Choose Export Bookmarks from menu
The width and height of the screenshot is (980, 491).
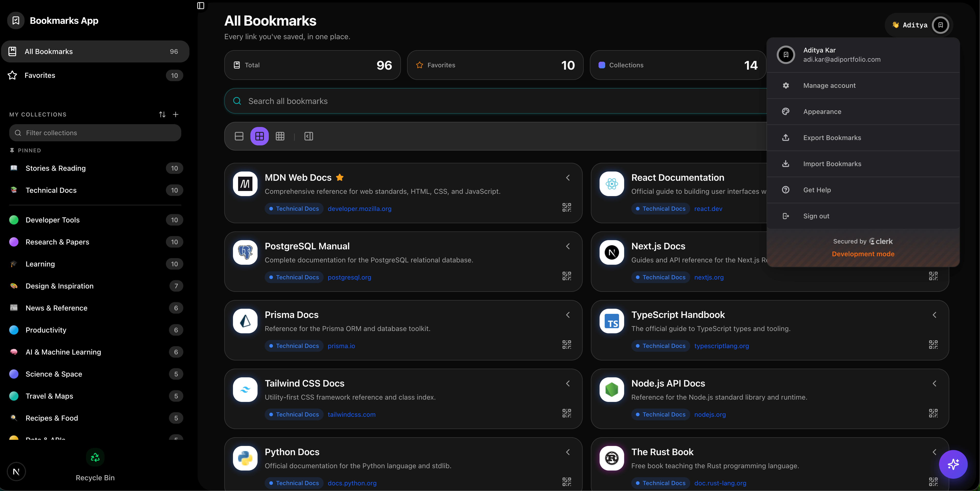coord(863,138)
